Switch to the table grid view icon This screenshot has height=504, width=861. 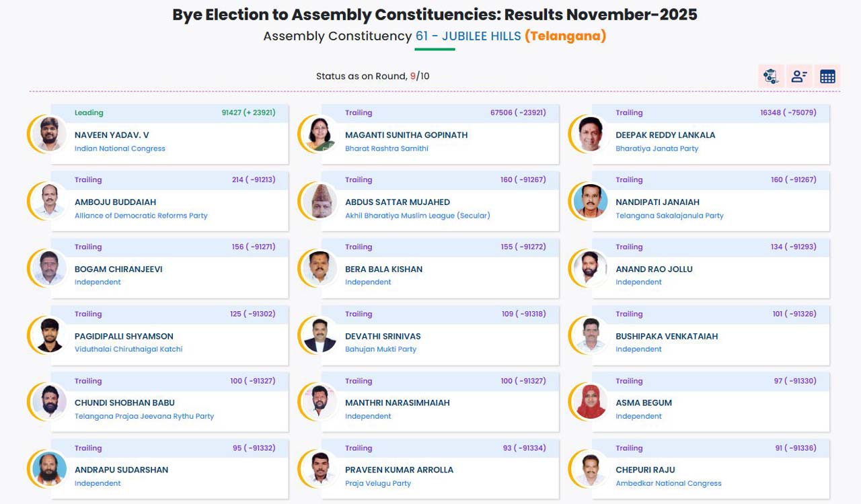[x=827, y=76]
